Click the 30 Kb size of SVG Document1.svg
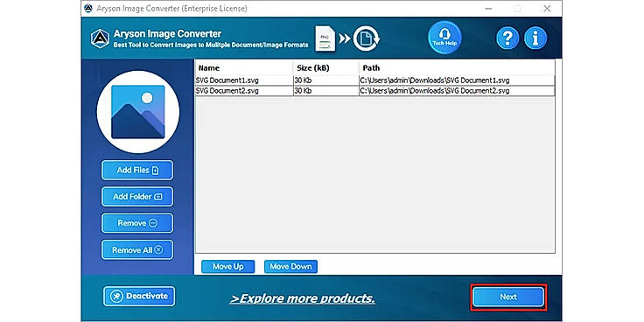Image resolution: width=644 pixels, height=322 pixels. [303, 80]
